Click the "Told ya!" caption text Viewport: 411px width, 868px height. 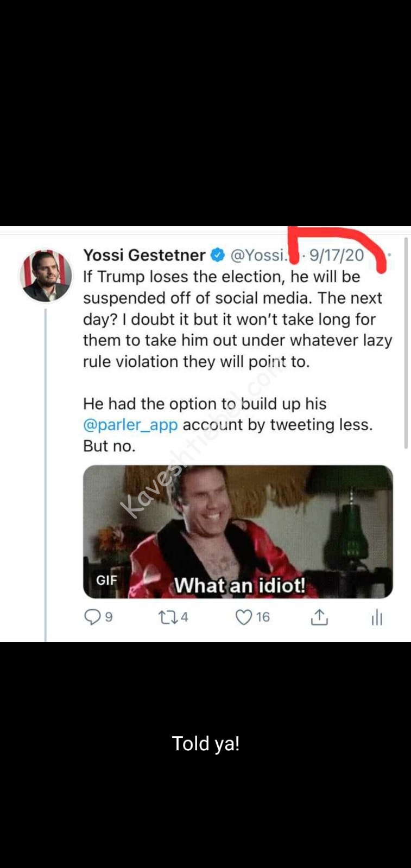pos(206,743)
